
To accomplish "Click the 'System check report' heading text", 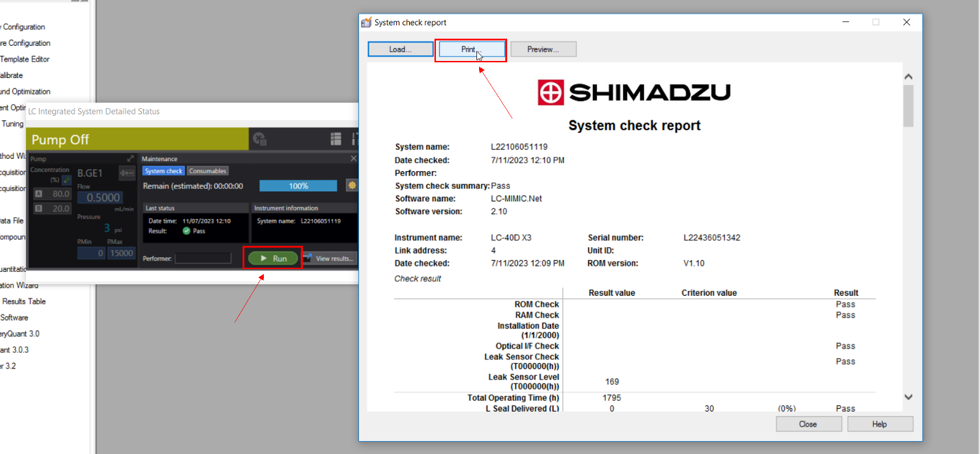I will (635, 126).
